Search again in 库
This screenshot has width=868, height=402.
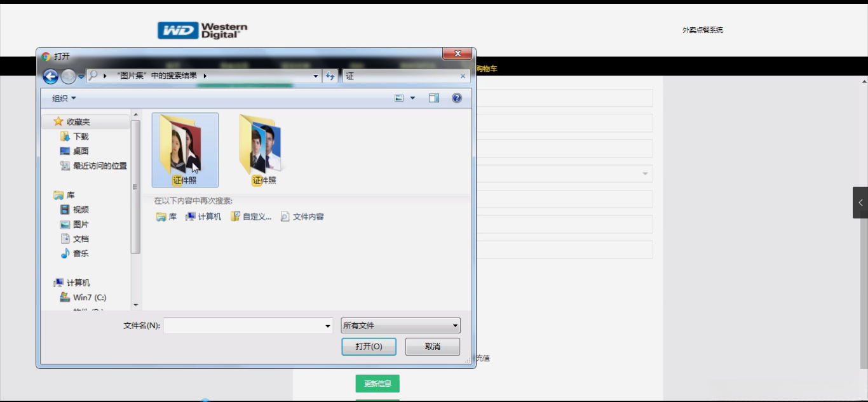[x=166, y=217]
